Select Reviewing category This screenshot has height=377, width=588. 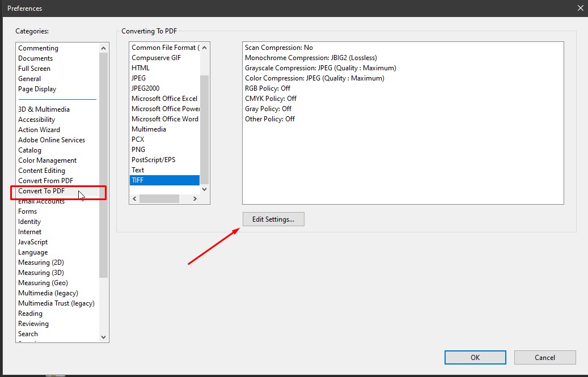[x=33, y=323]
